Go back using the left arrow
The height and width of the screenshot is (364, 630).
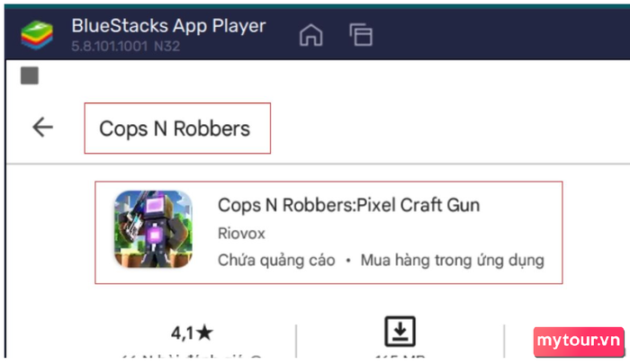[42, 128]
